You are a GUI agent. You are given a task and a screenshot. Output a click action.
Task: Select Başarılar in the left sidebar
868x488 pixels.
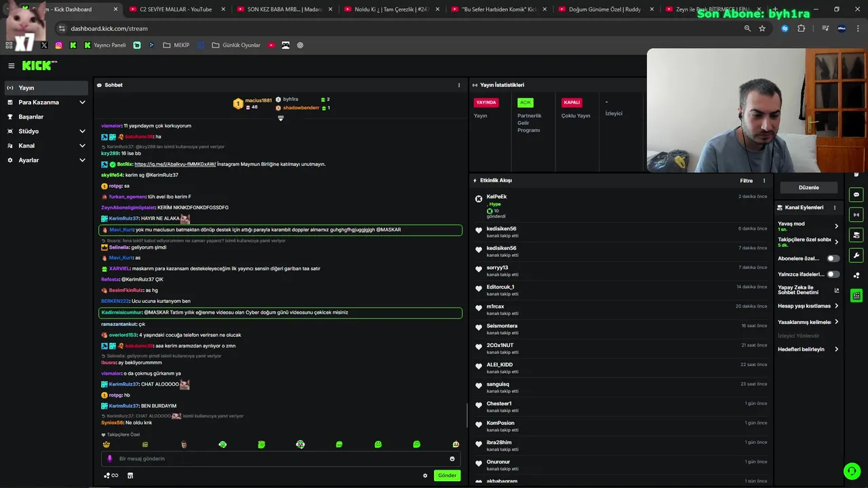(46, 117)
